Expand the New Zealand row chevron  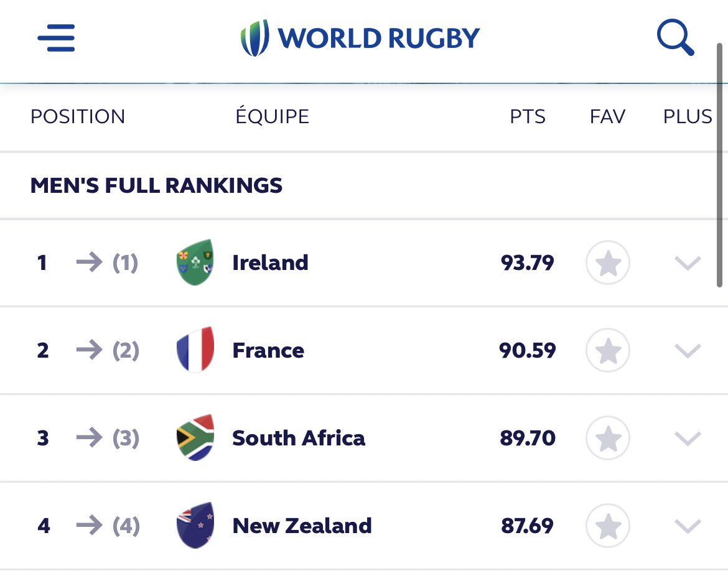[688, 526]
